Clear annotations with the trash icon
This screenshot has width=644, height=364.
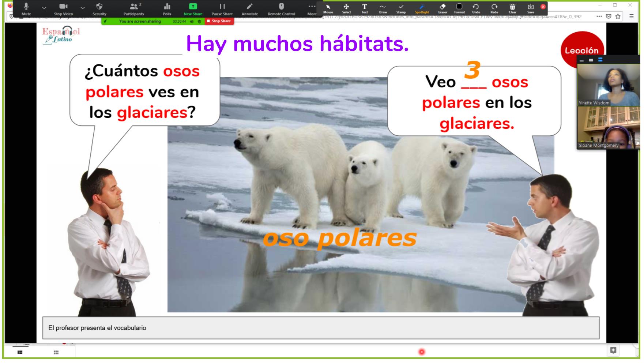[513, 8]
